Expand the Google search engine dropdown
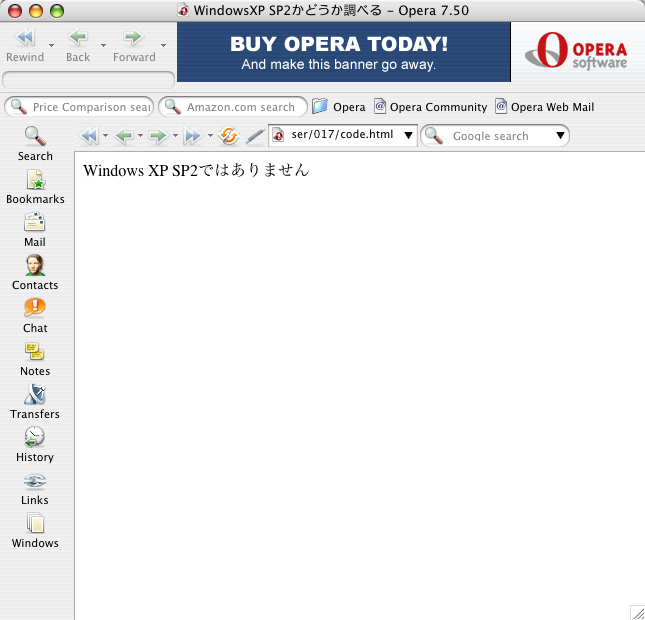 point(560,135)
